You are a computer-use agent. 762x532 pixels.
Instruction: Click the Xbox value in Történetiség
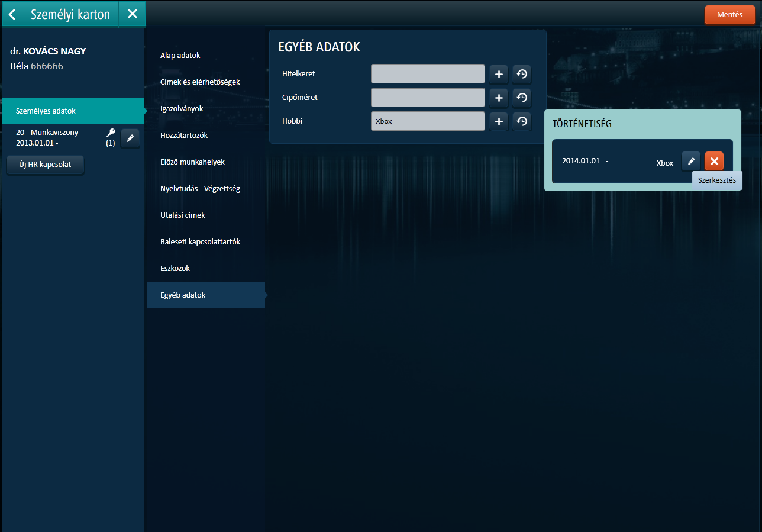(665, 163)
